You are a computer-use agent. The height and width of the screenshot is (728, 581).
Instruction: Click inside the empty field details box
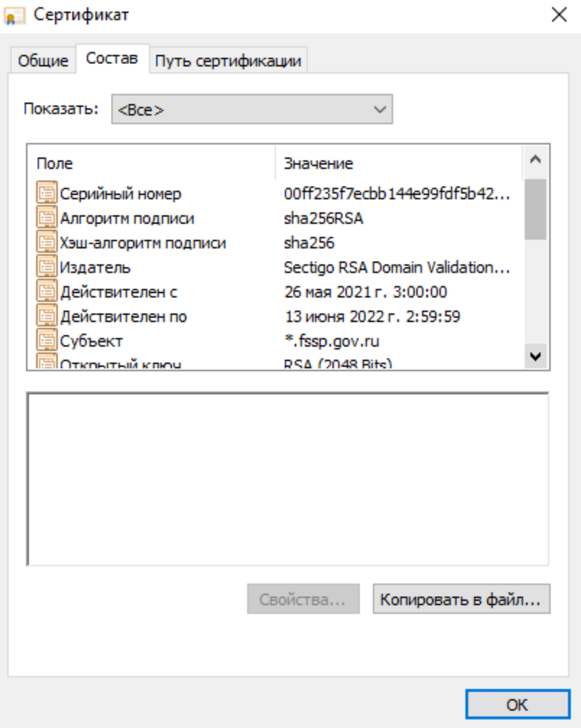tap(288, 479)
